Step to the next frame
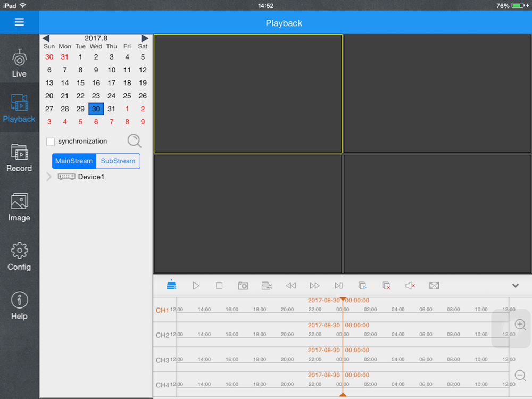532x399 pixels. [338, 286]
